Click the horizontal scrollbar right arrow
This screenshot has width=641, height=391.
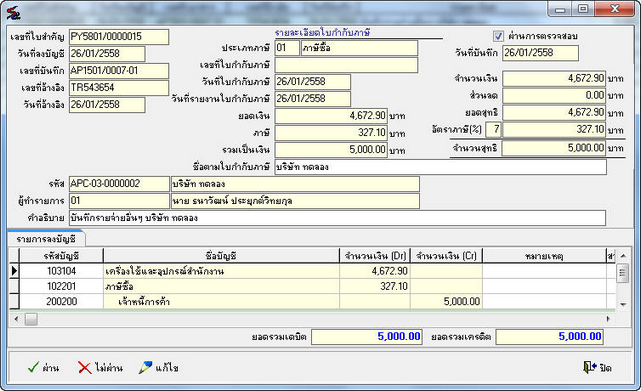(608, 319)
